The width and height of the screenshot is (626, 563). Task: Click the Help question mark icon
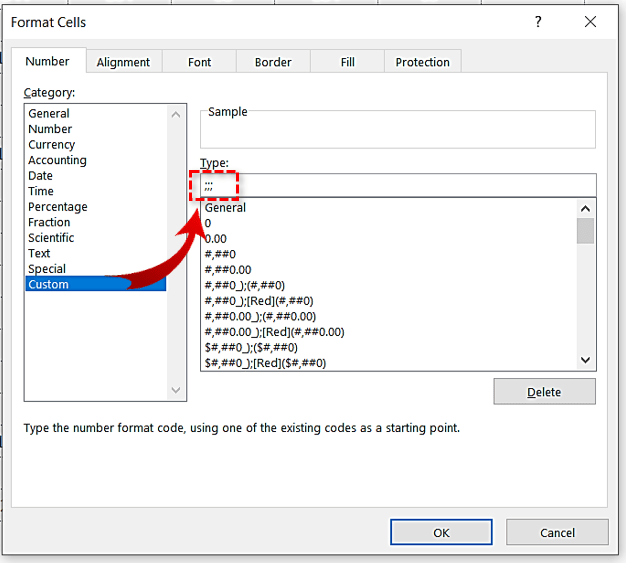click(x=539, y=22)
